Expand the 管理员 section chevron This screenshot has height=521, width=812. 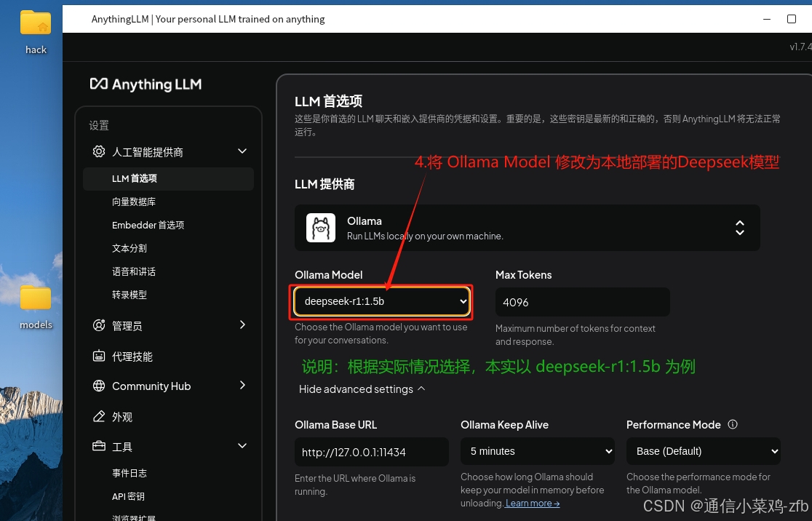(x=242, y=325)
